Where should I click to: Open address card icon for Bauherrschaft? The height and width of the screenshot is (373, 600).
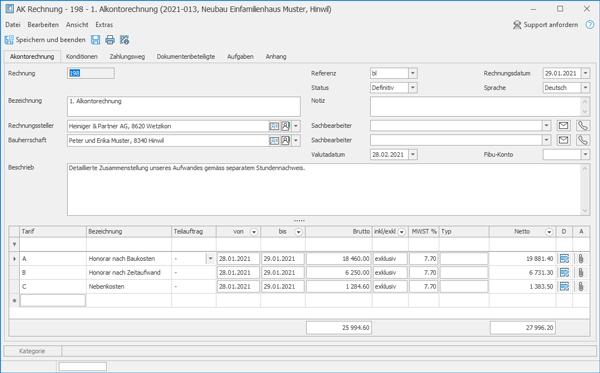tap(274, 141)
